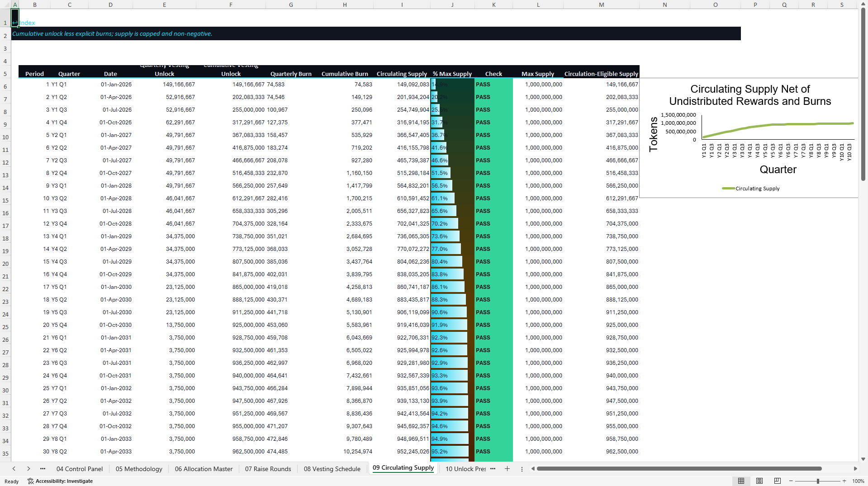868x486 pixels.
Task: Go to the previous sheet tab arrow
Action: click(x=14, y=469)
